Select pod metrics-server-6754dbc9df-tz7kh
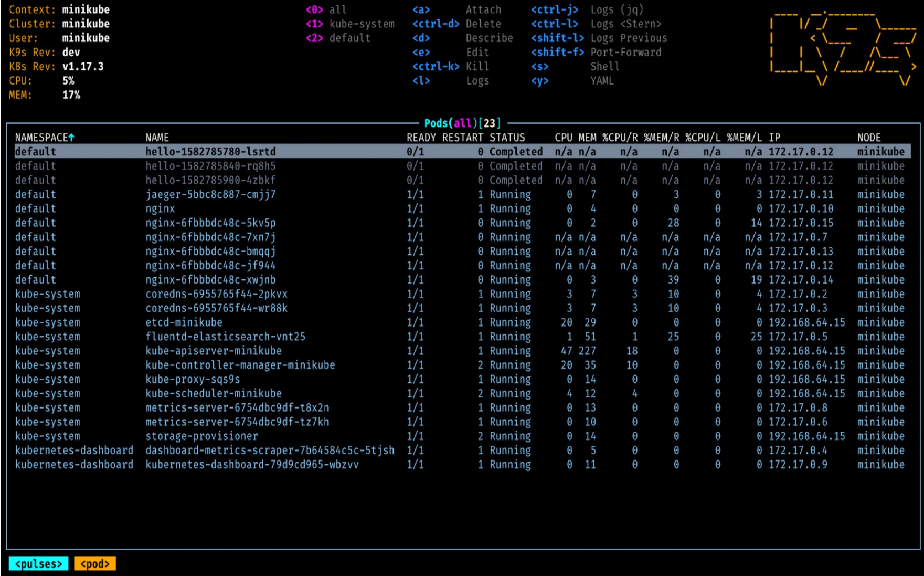Viewport: 924px width, 576px height. pyautogui.click(x=463, y=422)
